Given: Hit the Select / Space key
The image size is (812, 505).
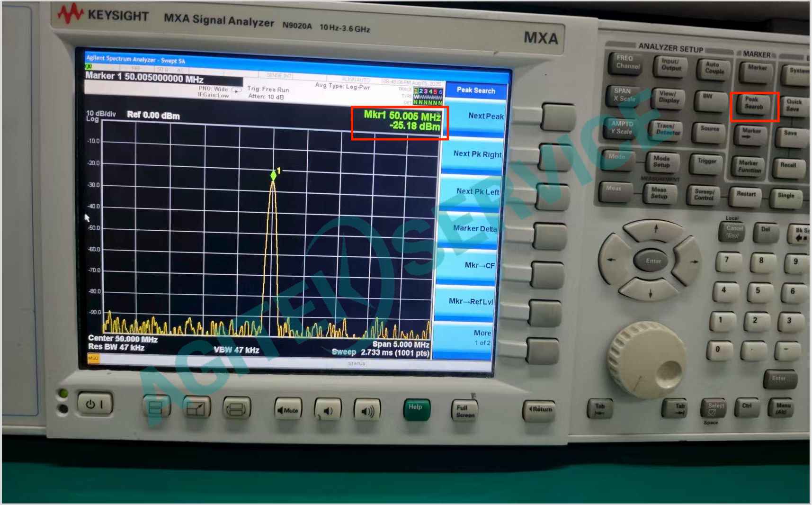Looking at the screenshot, I should click(713, 408).
